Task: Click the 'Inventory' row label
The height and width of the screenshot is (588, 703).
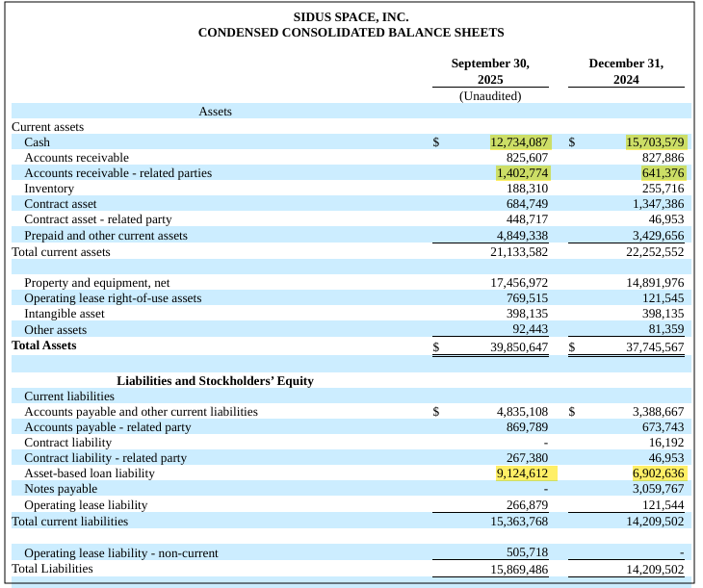Action: tap(49, 189)
